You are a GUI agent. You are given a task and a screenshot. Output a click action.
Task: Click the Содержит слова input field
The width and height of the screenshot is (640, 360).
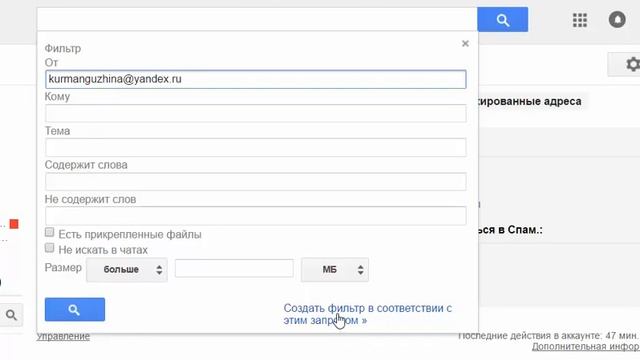pyautogui.click(x=256, y=182)
